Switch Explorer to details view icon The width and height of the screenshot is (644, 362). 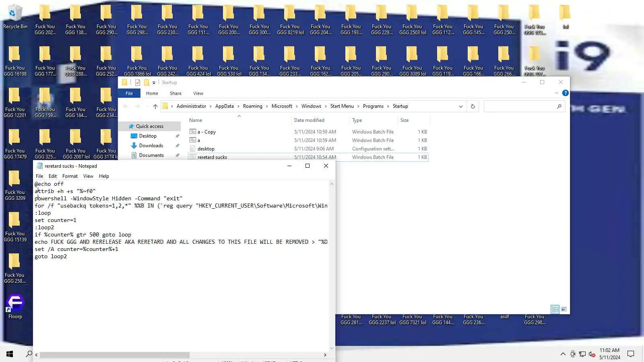(x=555, y=309)
